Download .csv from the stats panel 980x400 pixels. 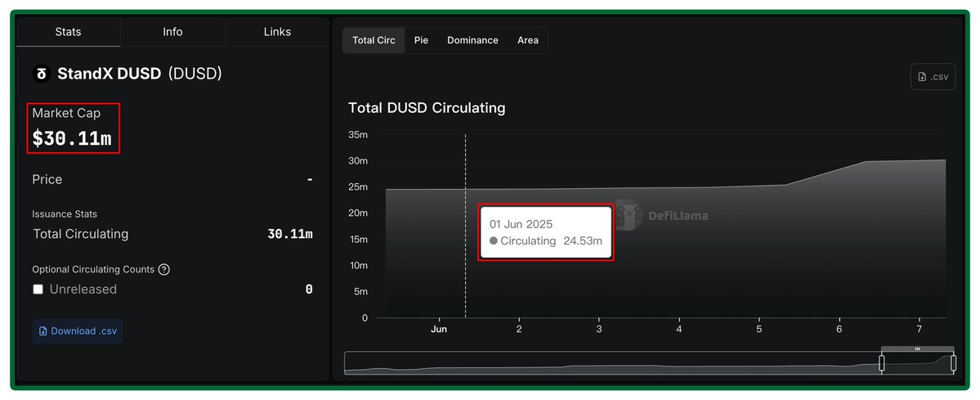[x=78, y=331]
